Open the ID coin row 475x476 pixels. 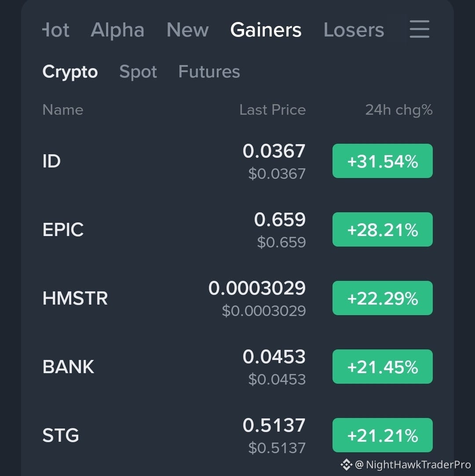pyautogui.click(x=237, y=161)
